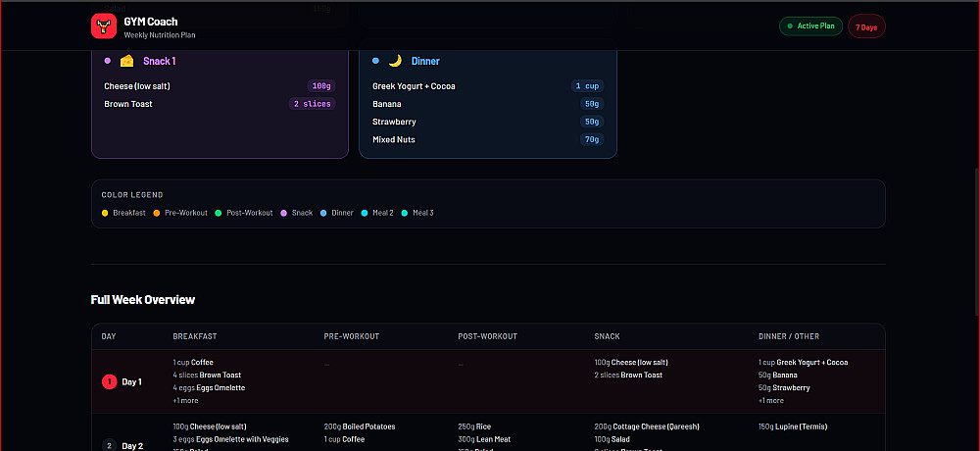Image resolution: width=980 pixels, height=451 pixels.
Task: Click Greek Yogurt + Cocoa in Dinner card
Action: pos(414,86)
